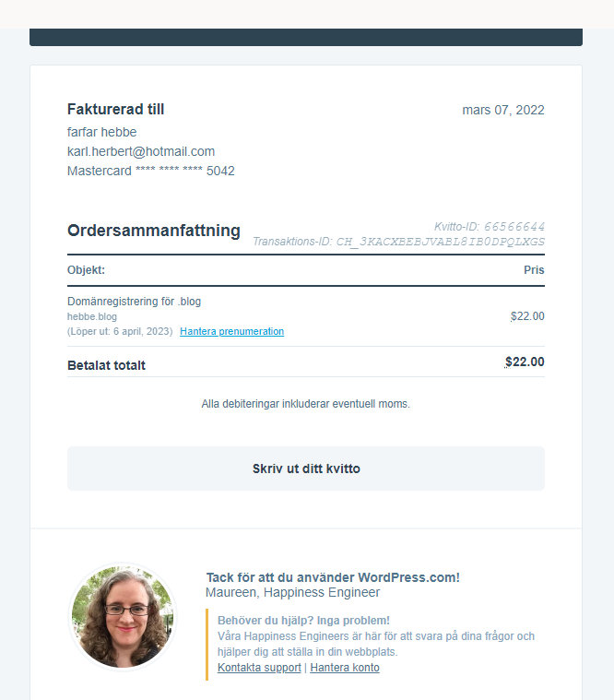Click the Tack för att du använder WordPress.com heading
Viewport: 614px width, 700px height.
click(333, 577)
